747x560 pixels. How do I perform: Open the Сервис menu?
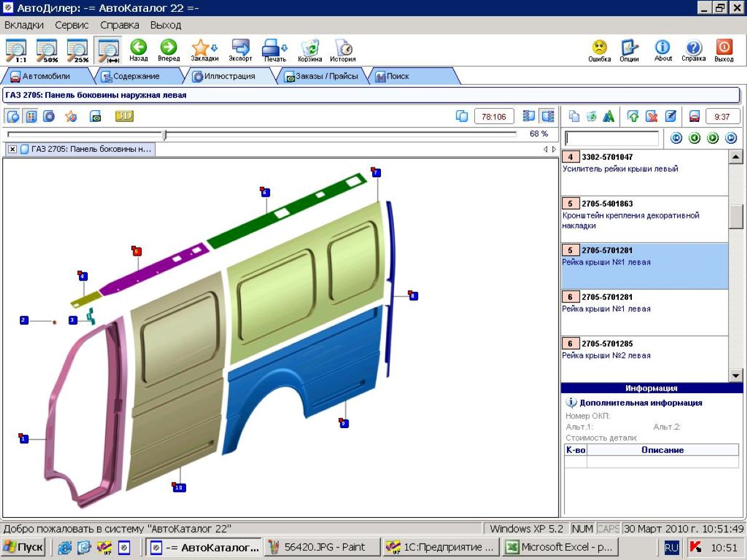[x=72, y=25]
